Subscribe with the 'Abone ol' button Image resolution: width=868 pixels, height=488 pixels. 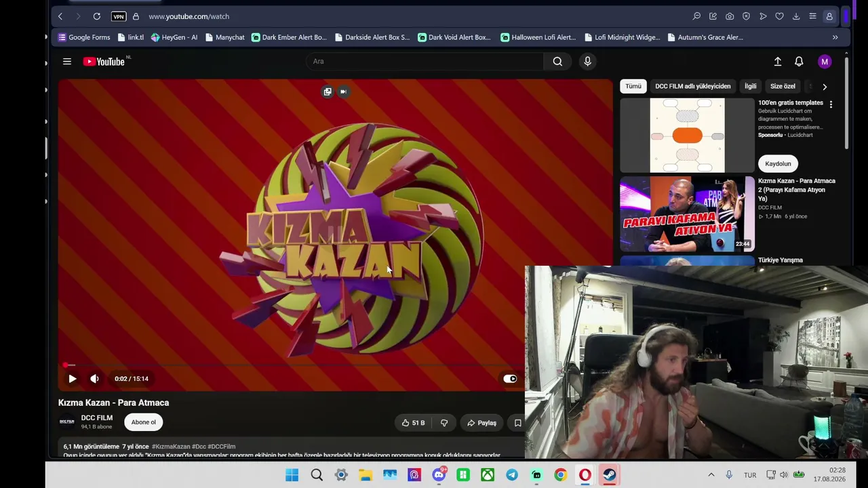pos(144,422)
